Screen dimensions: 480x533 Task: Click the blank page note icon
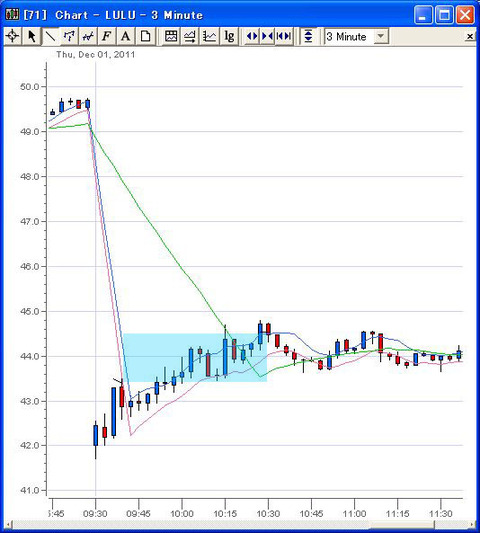(145, 36)
